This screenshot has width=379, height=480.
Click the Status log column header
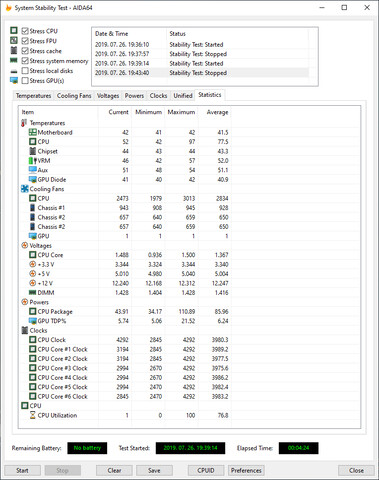(x=237, y=34)
